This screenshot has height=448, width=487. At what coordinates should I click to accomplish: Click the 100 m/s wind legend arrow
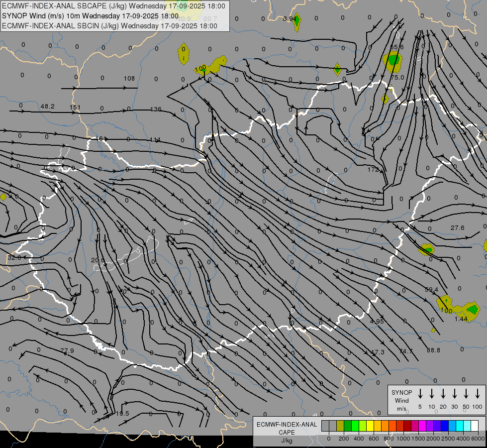[478, 394]
